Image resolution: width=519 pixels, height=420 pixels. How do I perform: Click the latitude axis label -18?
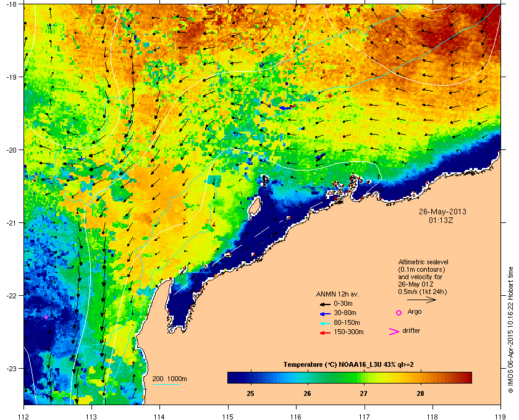point(11,4)
